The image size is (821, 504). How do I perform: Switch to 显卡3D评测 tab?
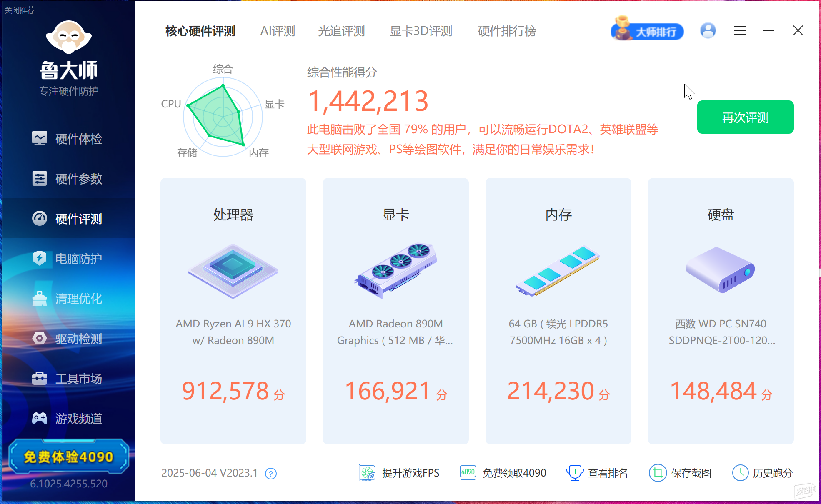(421, 31)
